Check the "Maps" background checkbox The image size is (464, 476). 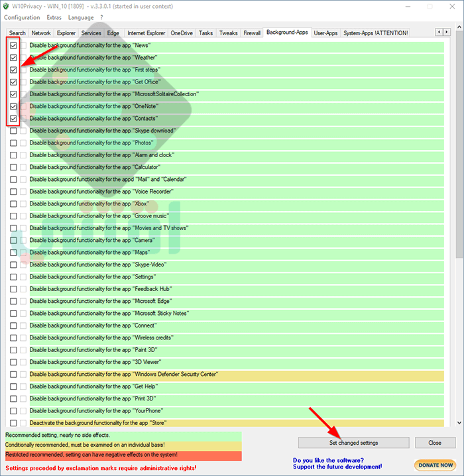tap(13, 253)
